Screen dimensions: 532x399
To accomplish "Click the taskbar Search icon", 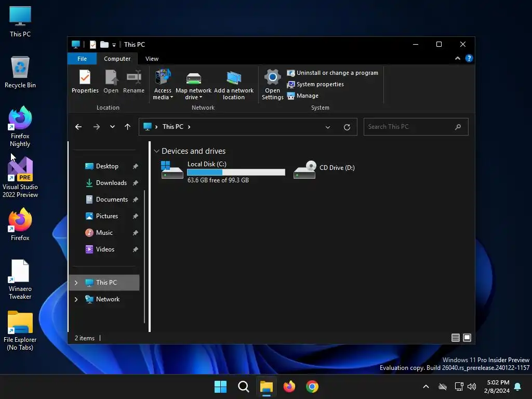I will (x=243, y=387).
